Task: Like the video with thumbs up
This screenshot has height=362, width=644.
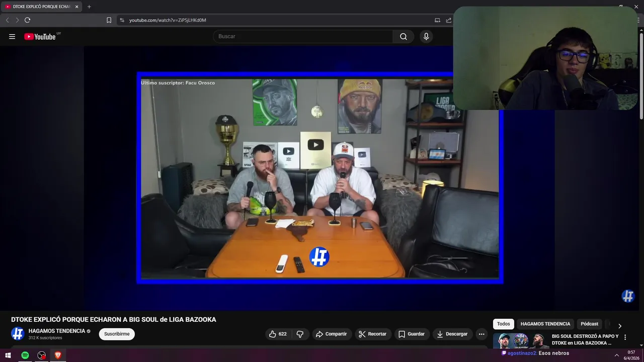Action: 278,334
